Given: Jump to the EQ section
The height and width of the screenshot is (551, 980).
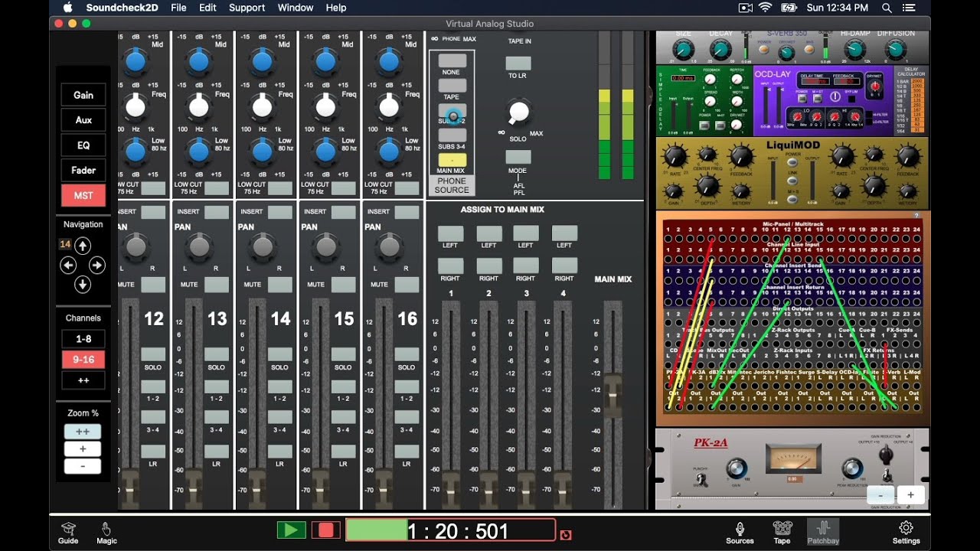Looking at the screenshot, I should [x=83, y=145].
